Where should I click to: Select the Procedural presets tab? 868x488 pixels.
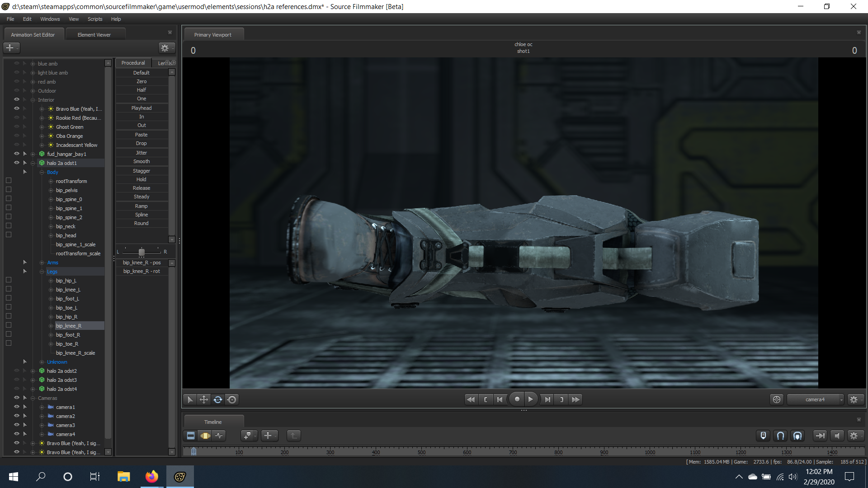[x=133, y=63]
